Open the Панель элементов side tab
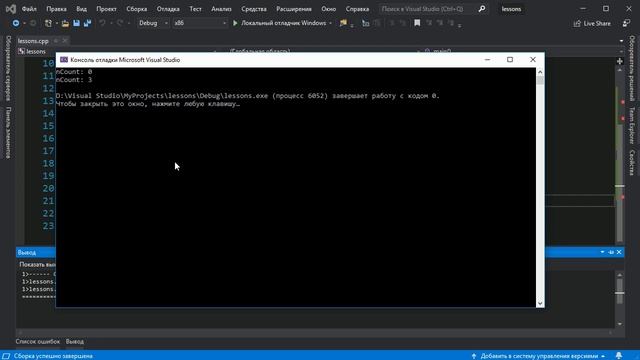This screenshot has height=360, width=640. pyautogui.click(x=8, y=133)
